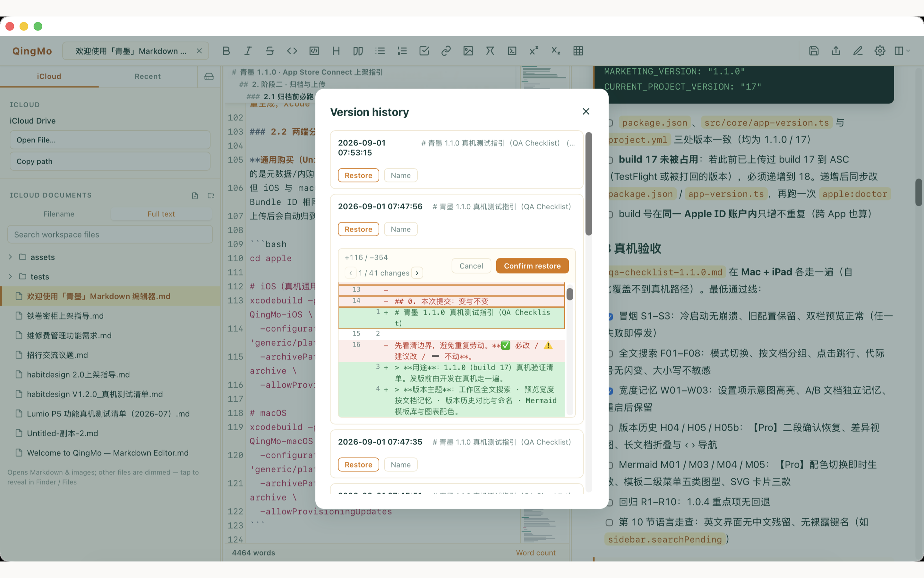
Task: Name the 07:47:35 version
Action: point(400,464)
